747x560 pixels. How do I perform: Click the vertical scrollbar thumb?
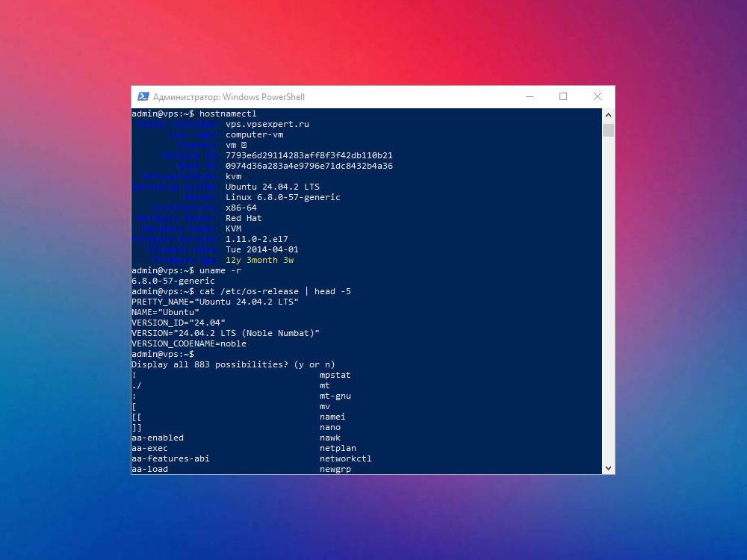pos(608,130)
